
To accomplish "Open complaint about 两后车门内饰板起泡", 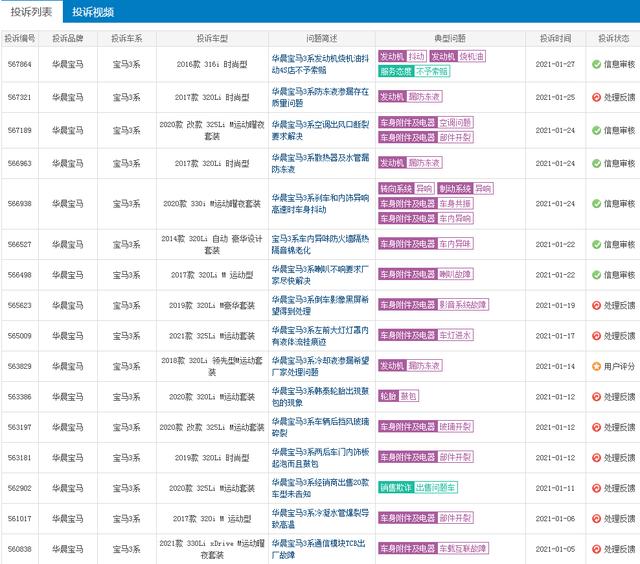I will tap(320, 457).
